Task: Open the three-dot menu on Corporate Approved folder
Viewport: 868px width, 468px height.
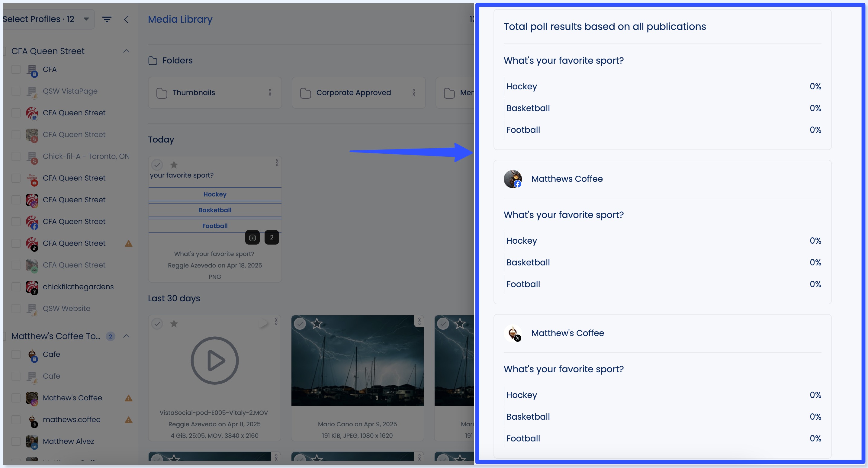Action: point(414,92)
